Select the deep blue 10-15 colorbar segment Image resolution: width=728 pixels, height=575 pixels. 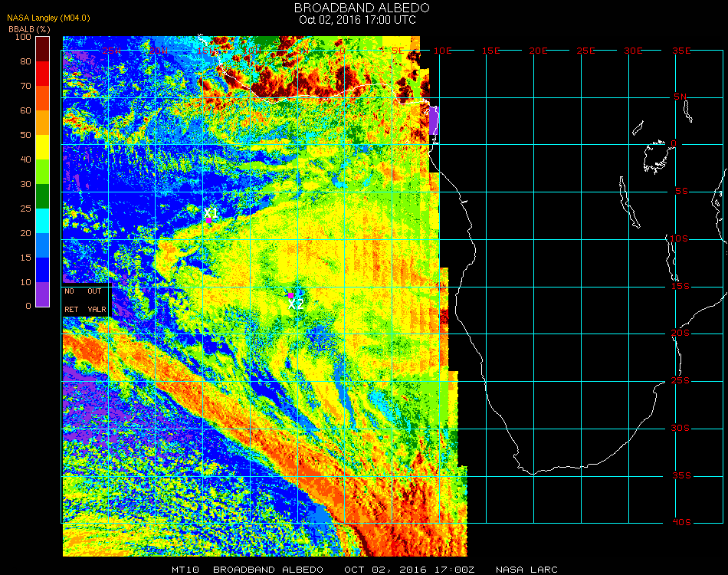coord(43,269)
